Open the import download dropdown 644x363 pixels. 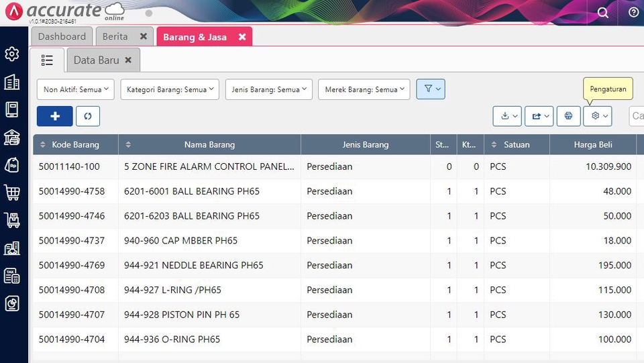507,116
